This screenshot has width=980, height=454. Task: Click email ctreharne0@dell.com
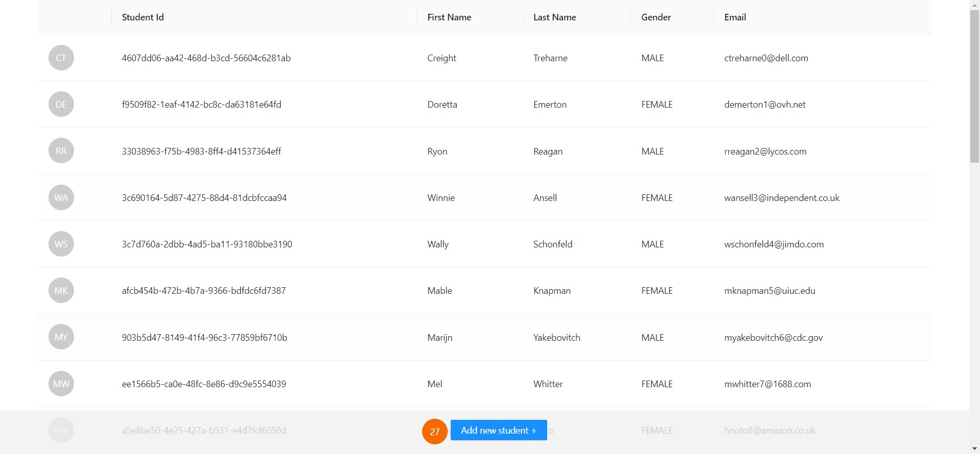click(766, 58)
